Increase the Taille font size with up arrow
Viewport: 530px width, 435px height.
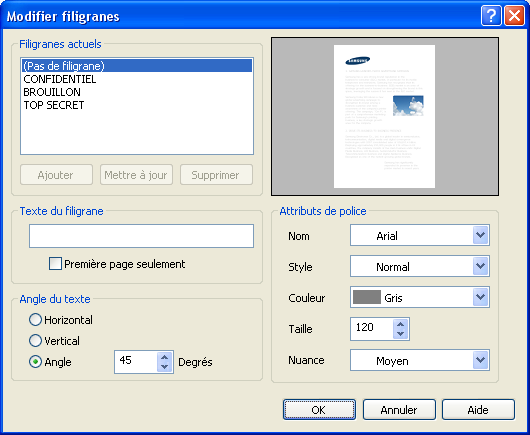pos(401,324)
